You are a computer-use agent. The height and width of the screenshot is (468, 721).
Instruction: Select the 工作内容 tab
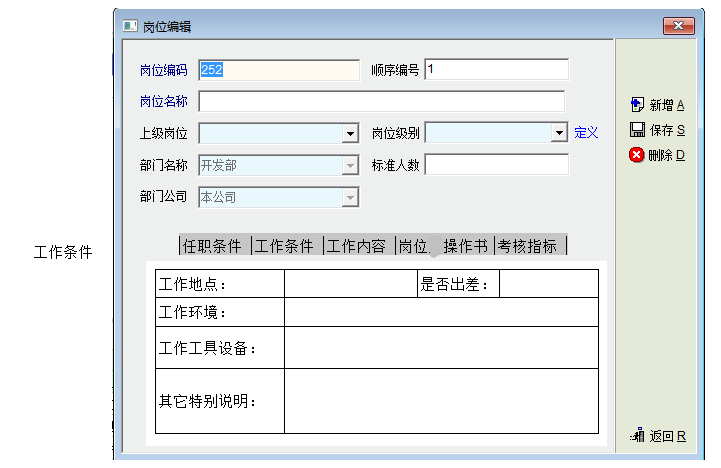click(357, 246)
